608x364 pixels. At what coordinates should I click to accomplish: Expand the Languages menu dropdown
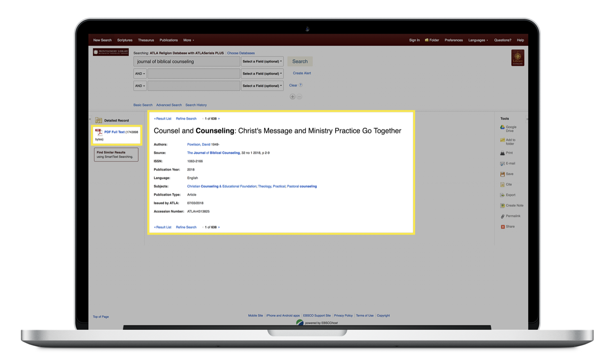point(478,40)
